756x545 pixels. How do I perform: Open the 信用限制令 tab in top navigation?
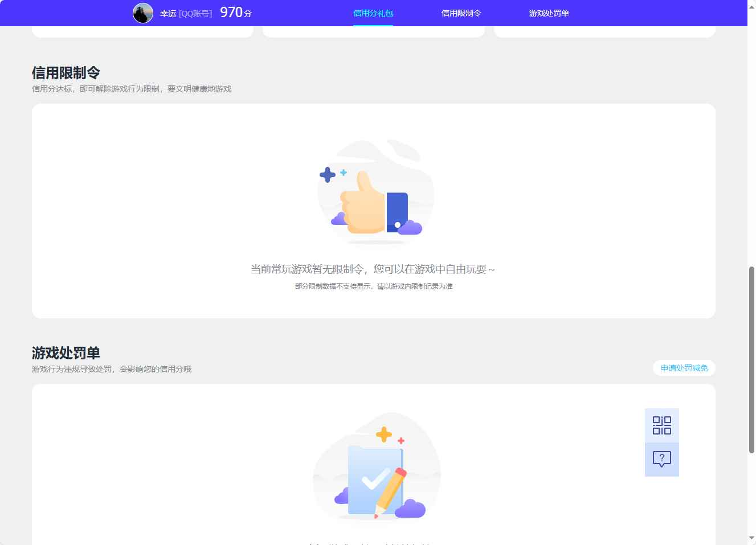(x=461, y=13)
